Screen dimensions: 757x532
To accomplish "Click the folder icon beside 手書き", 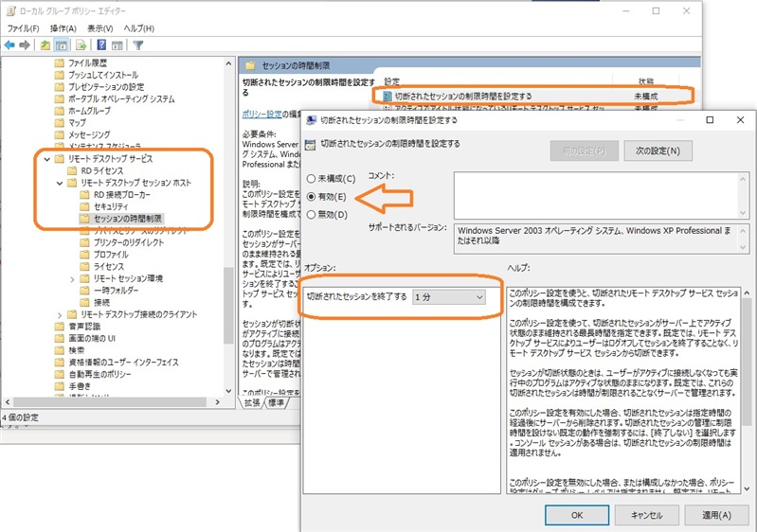I will click(x=60, y=386).
